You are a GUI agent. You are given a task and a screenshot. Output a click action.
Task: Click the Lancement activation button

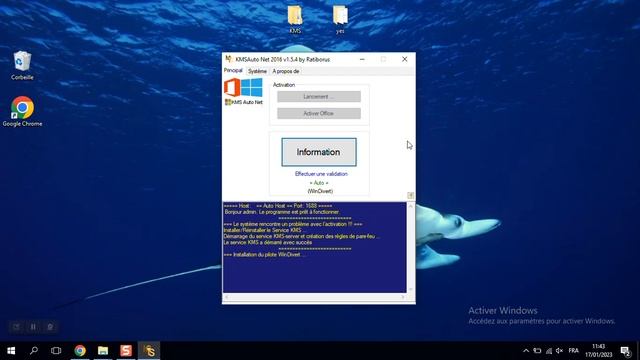(319, 97)
